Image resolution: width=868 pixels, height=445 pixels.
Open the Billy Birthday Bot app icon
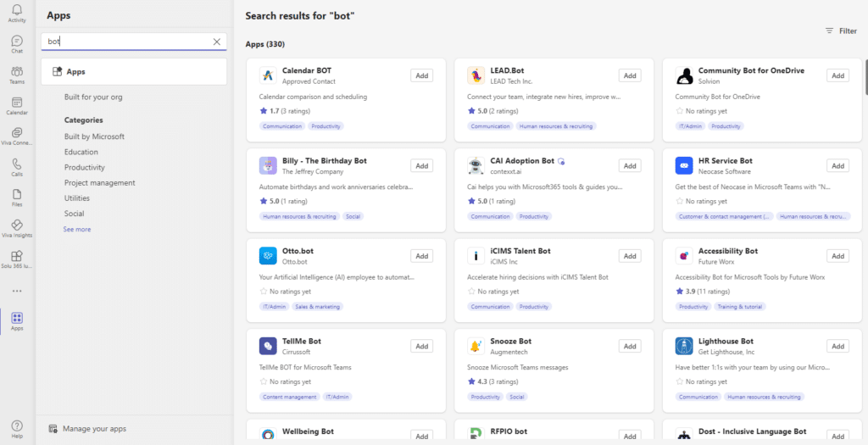coord(268,165)
